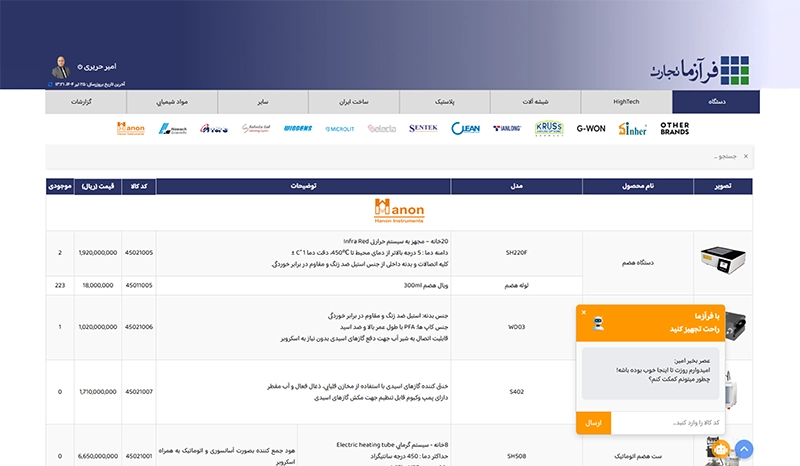The image size is (800, 466).
Task: Switch to the ساخت ایران tab
Action: pyautogui.click(x=354, y=102)
